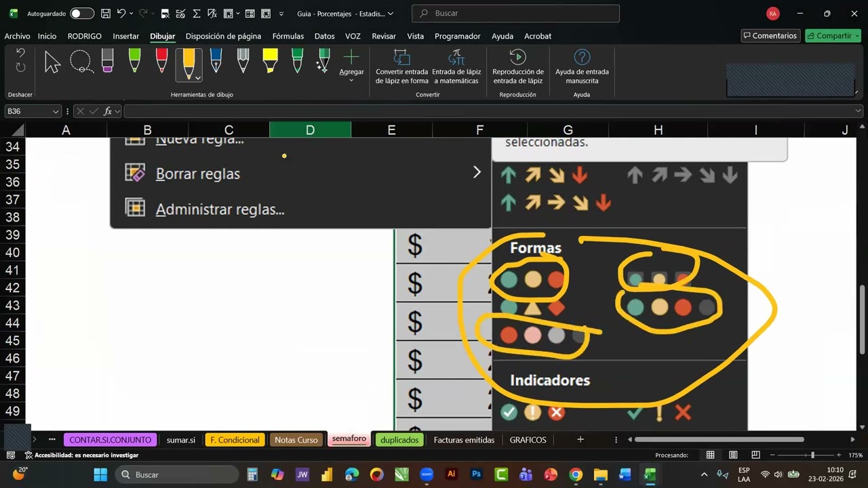Toggle the Autoguardado switch
This screenshot has height=488, width=868.
[82, 14]
